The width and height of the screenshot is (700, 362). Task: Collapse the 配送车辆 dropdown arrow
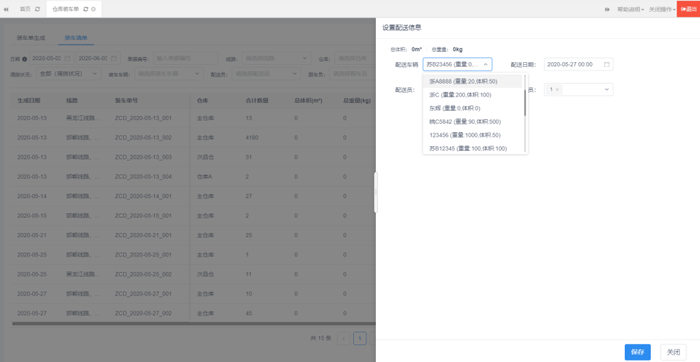pos(486,64)
